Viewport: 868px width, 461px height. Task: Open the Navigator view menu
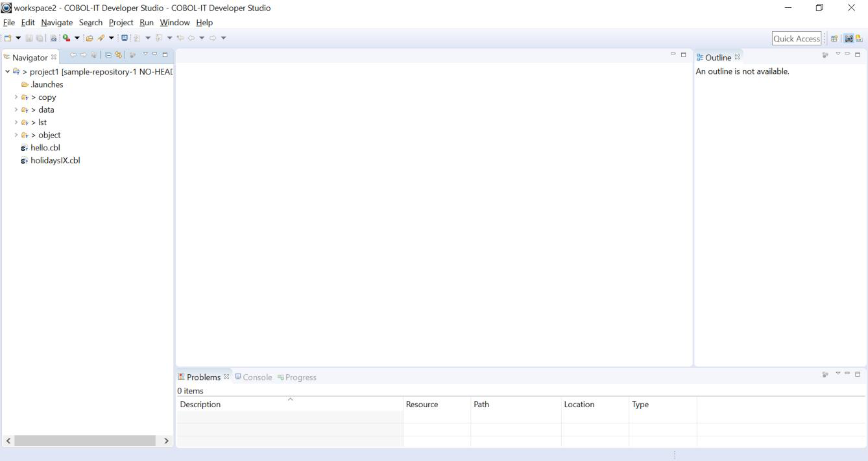(145, 56)
